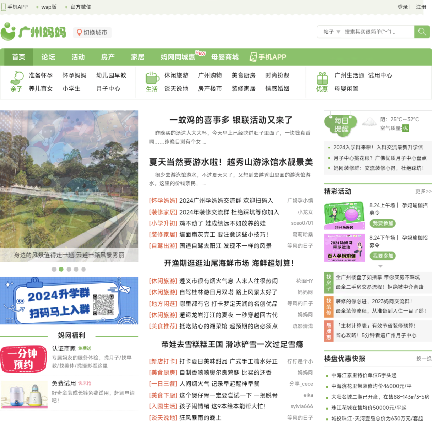432x432 pixels.
Task: Click the location pin beside 切换城市
Action: pos(79,32)
